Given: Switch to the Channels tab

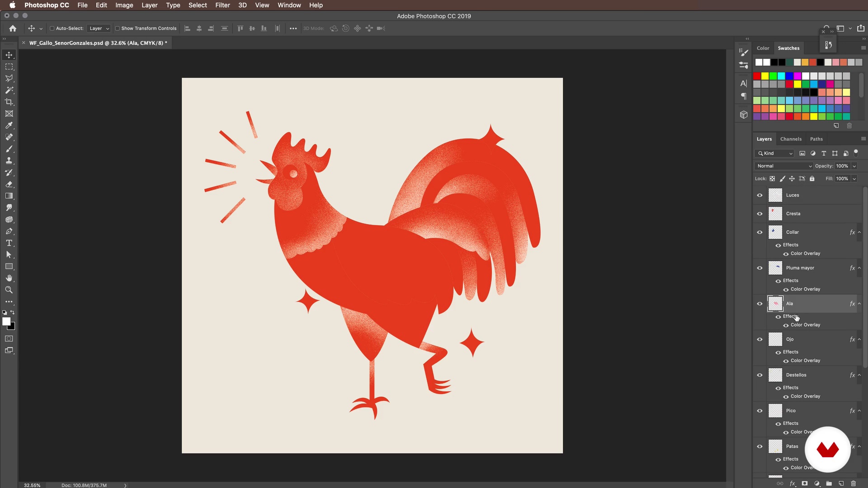Looking at the screenshot, I should tap(791, 139).
